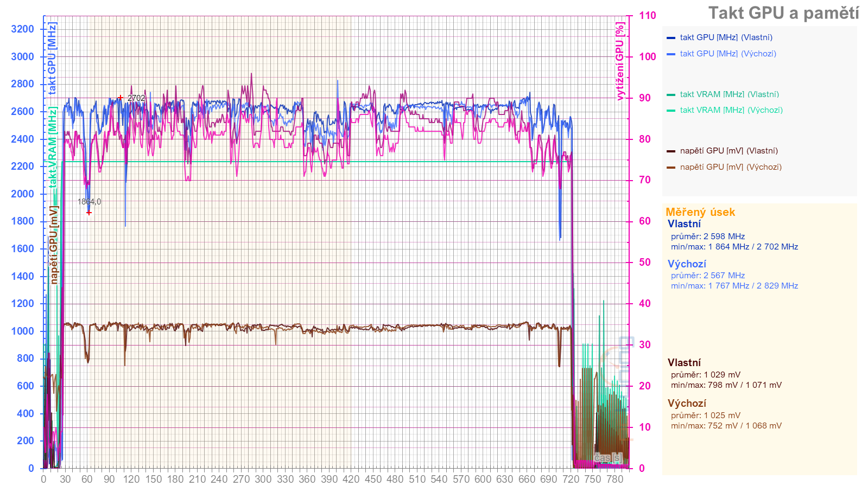Image resolution: width=868 pixels, height=486 pixels.
Task: Click light blue swatch for takt GPU Výchozí
Action: (x=671, y=54)
